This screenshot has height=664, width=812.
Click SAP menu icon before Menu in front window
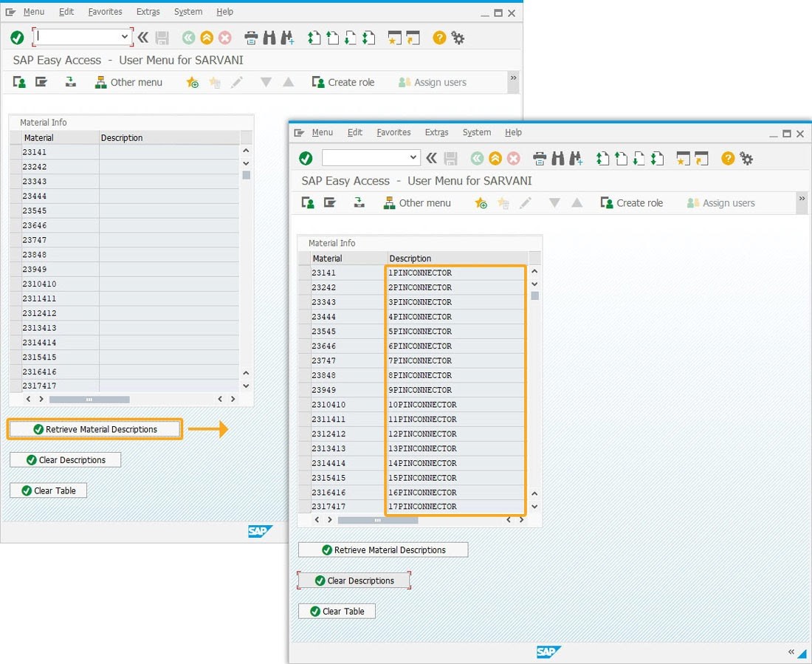[x=299, y=133]
